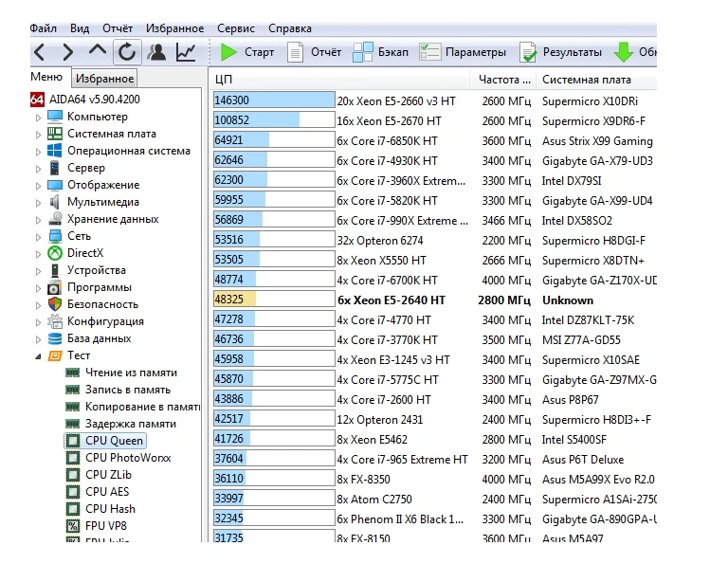Select the Хранение данных drive icon
728x582 pixels.
55,219
